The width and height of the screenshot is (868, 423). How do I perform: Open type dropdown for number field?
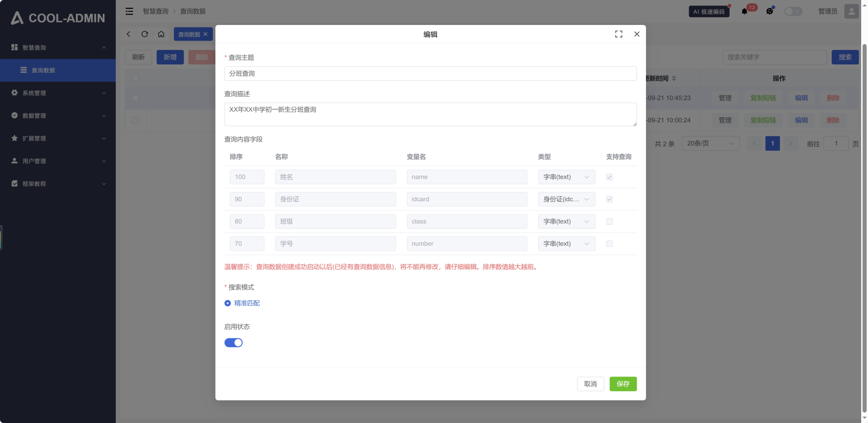click(566, 244)
